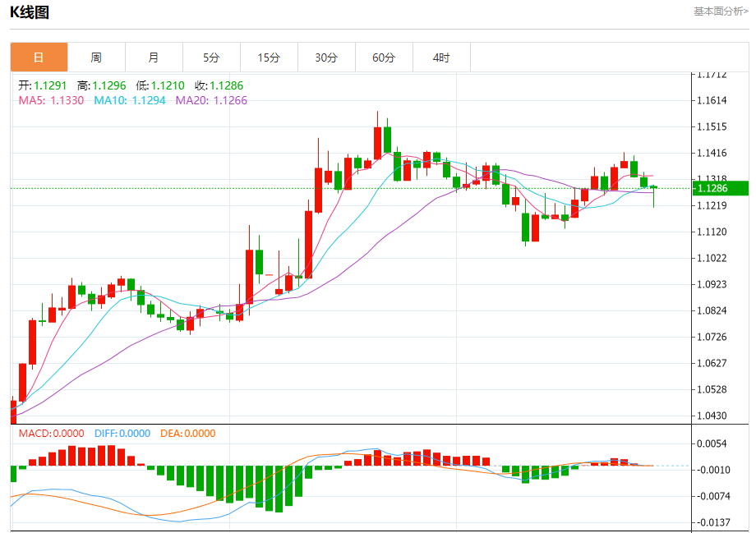
Task: Open the 5分 interval tab
Action: tap(211, 57)
